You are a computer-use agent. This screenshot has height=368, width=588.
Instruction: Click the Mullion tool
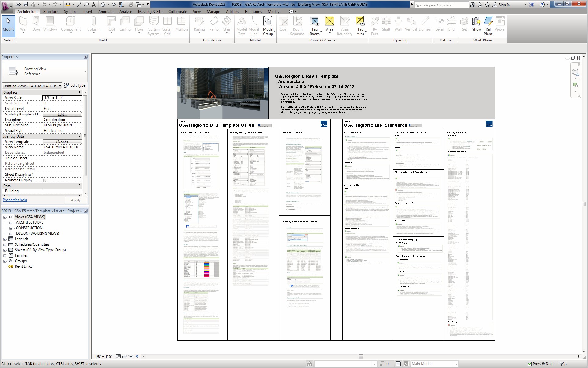click(x=181, y=24)
